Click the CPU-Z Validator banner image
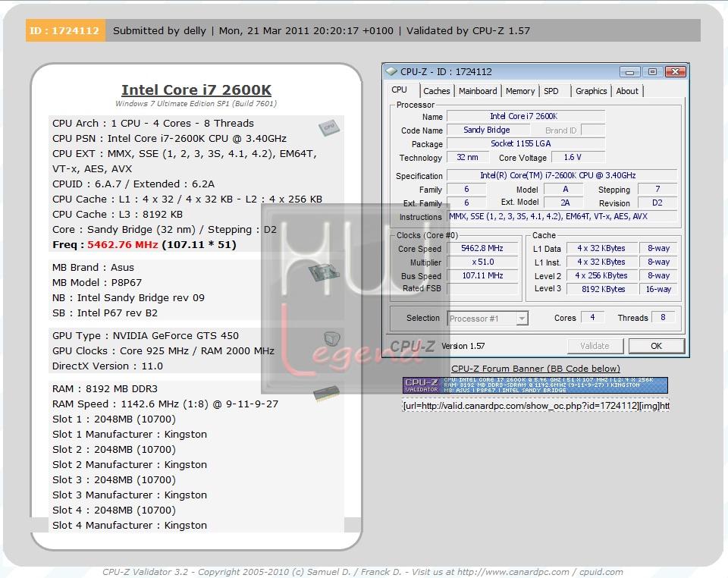Screen dimensions: 728x578 point(535,385)
